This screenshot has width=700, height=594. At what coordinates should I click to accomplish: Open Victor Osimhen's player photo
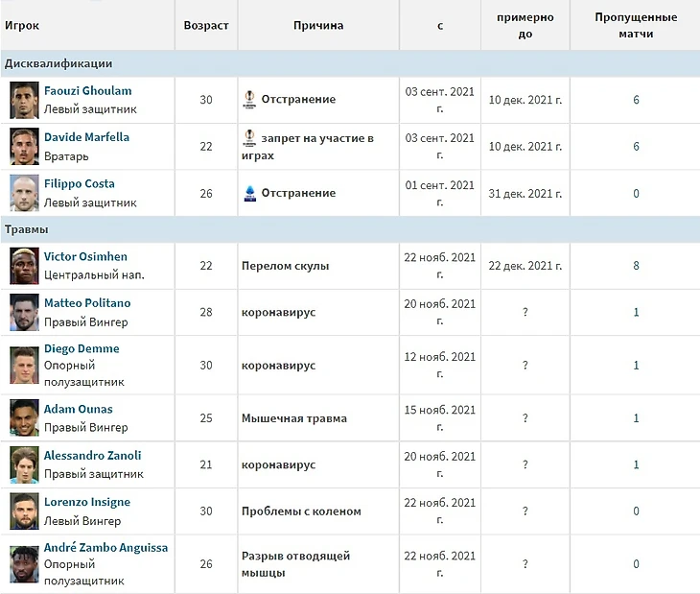click(x=24, y=266)
